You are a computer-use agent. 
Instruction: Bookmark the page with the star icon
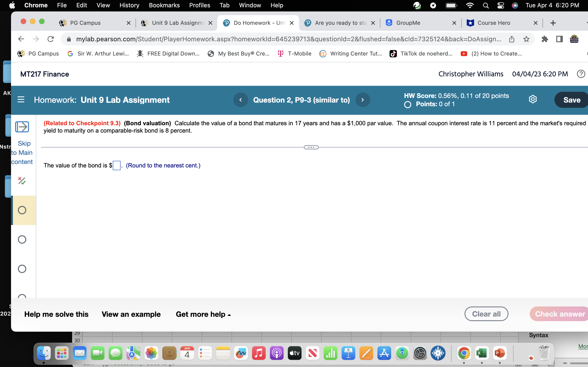coord(526,39)
